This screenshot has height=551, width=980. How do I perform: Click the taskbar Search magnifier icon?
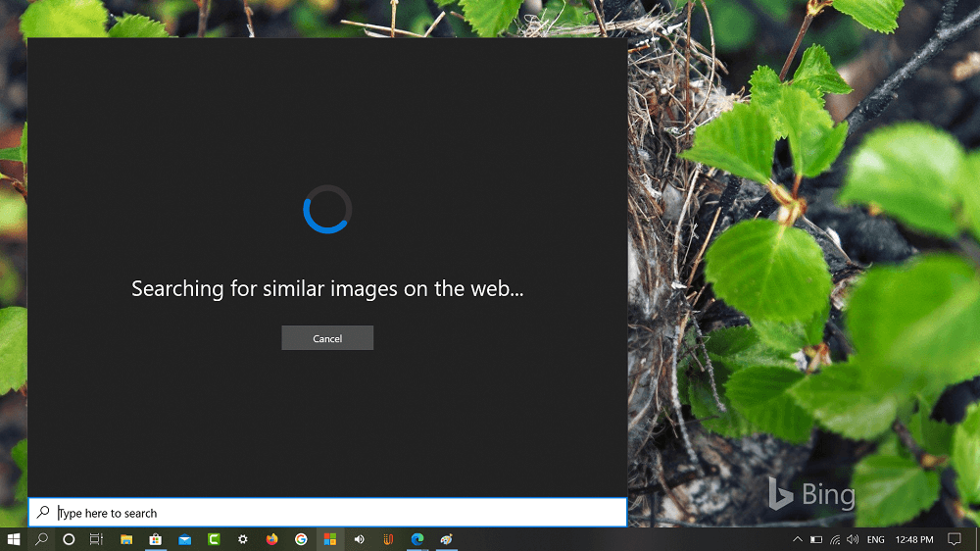point(41,539)
